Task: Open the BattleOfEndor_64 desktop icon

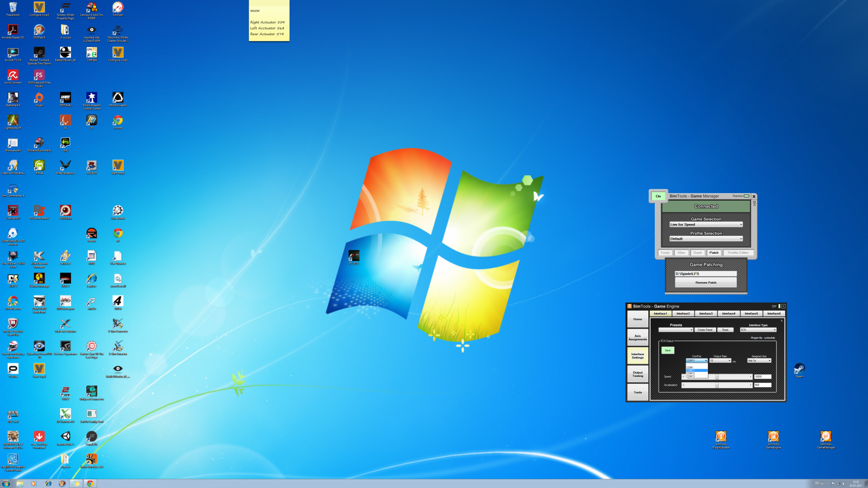Action: click(x=66, y=54)
